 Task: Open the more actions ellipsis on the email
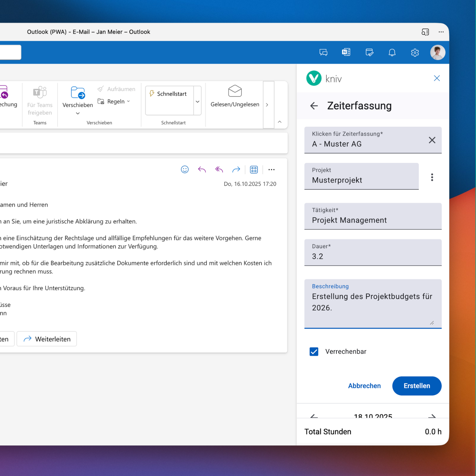(271, 170)
